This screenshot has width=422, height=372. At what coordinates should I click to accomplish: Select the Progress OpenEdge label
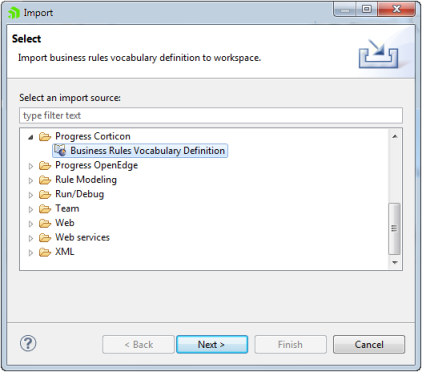click(x=96, y=165)
